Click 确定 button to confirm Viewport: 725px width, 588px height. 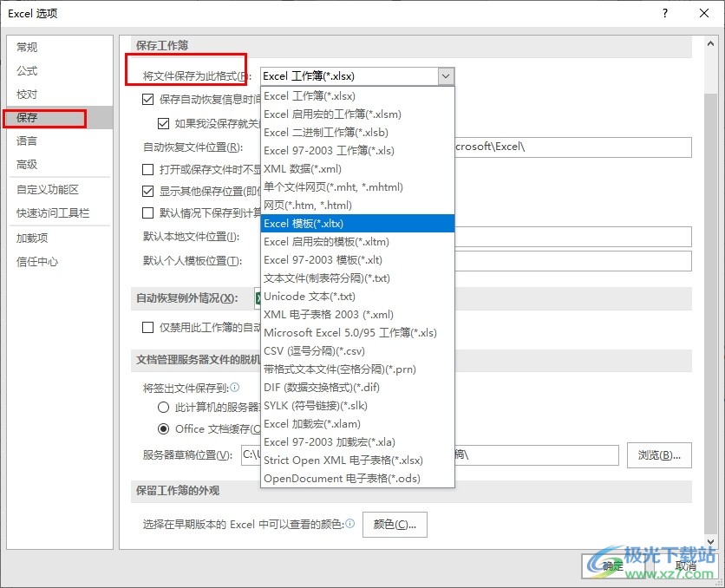615,565
